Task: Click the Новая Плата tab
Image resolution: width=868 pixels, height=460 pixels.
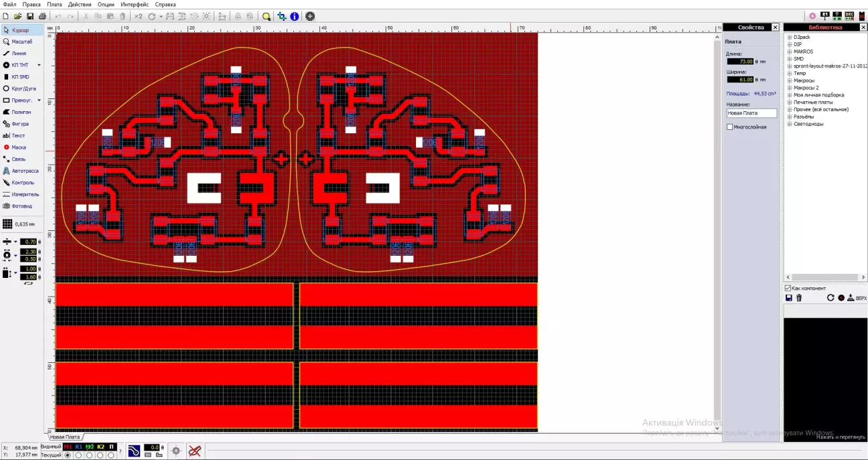Action: pyautogui.click(x=64, y=437)
